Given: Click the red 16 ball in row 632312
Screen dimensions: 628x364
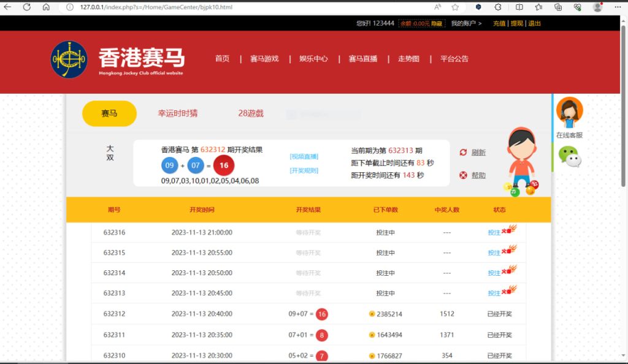Looking at the screenshot, I should (321, 314).
